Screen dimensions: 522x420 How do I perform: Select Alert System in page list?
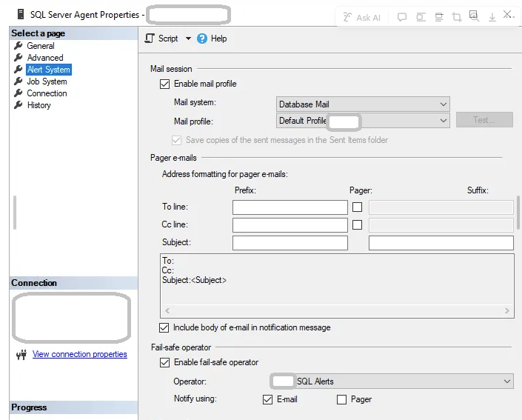pyautogui.click(x=48, y=70)
